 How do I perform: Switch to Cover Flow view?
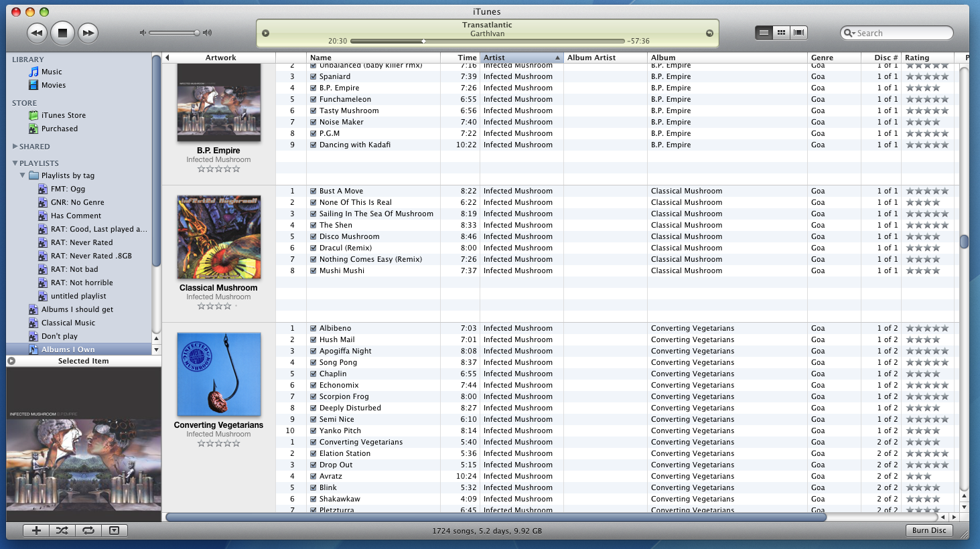click(x=798, y=32)
